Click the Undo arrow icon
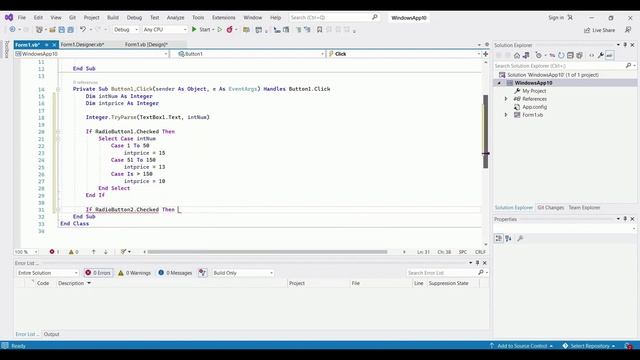 click(x=83, y=29)
